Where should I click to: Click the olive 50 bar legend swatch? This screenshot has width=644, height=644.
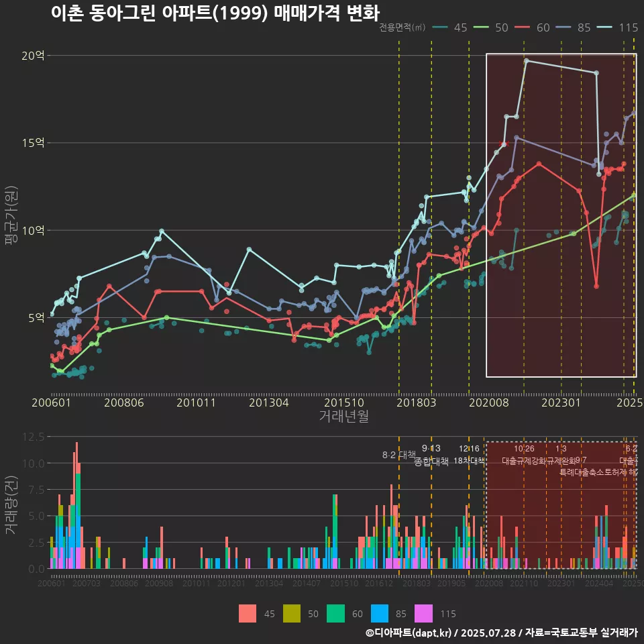click(x=292, y=614)
